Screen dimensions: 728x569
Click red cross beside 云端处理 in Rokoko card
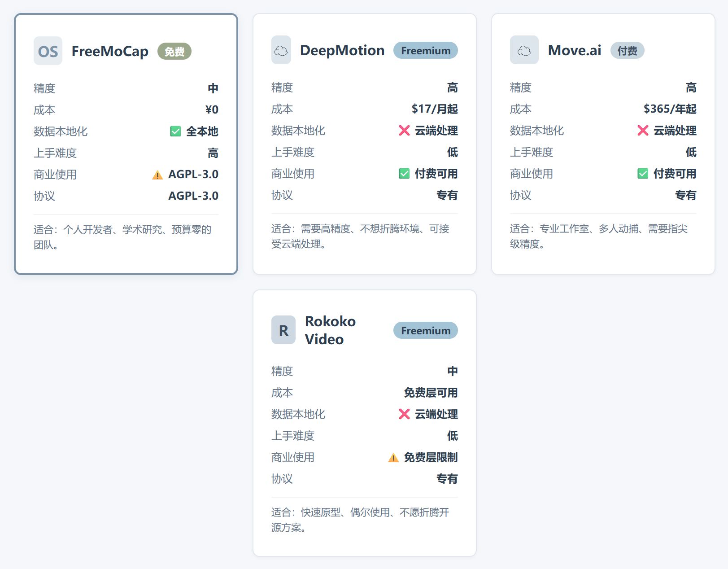[x=404, y=414]
